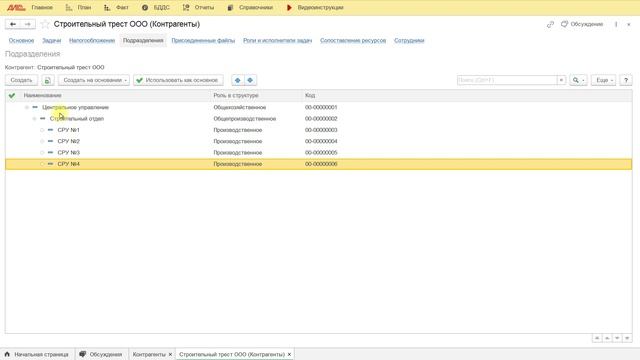
Task: Open the Присоединенные файлы tab
Action: pyautogui.click(x=203, y=40)
